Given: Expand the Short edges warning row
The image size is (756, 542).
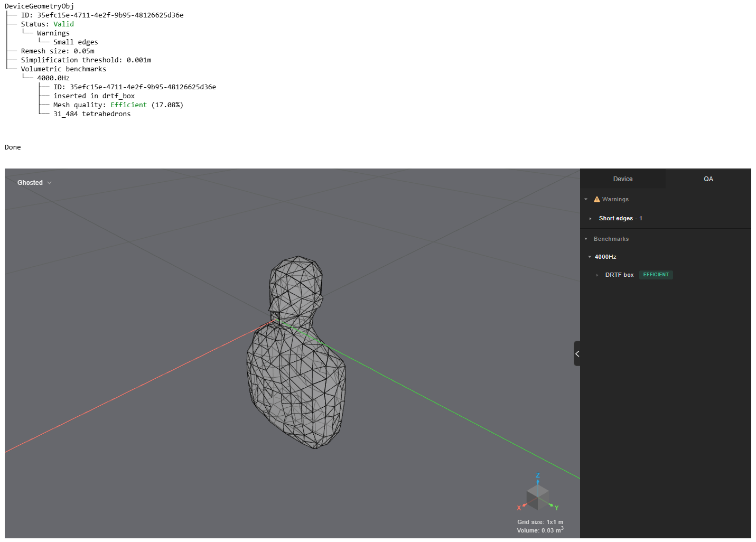Looking at the screenshot, I should (591, 219).
